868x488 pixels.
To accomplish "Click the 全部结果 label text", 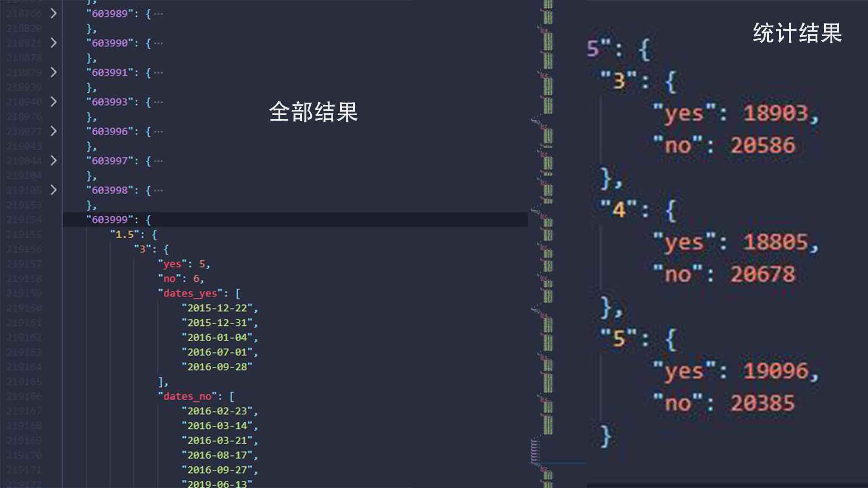I will 313,112.
